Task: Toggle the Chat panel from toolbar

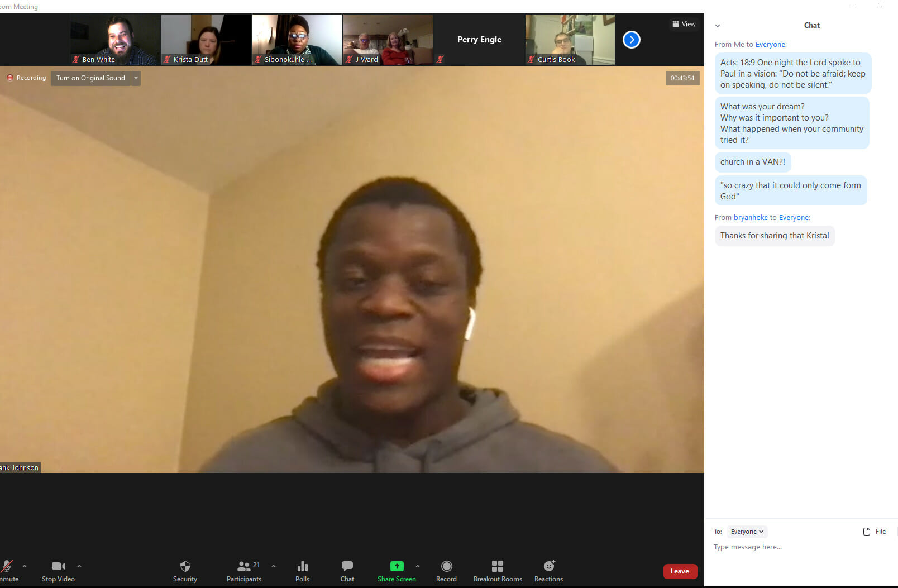Action: [x=347, y=571]
